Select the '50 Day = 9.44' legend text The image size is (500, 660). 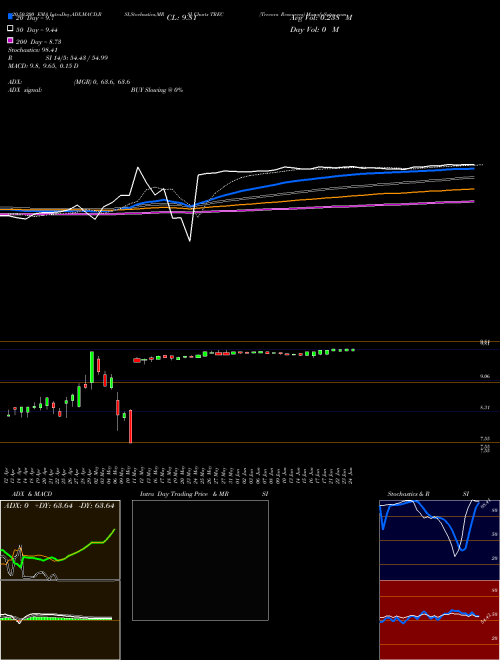37,29
